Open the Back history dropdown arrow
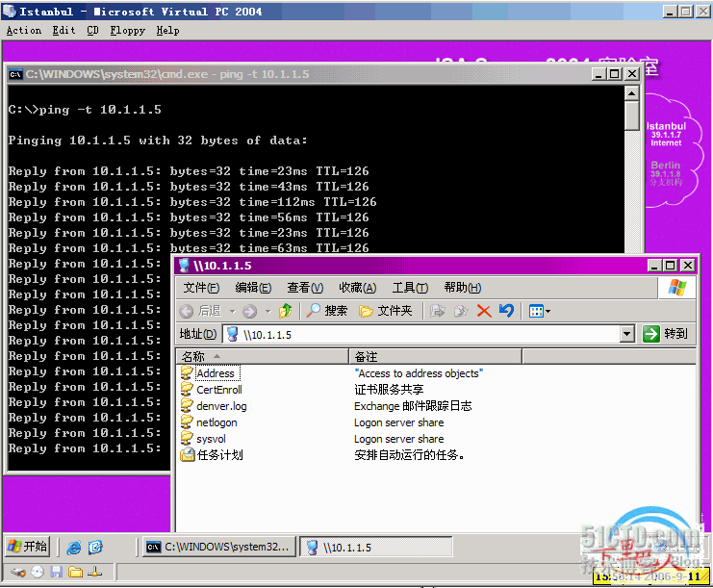Viewport: 713px width, 588px height. pyautogui.click(x=232, y=312)
